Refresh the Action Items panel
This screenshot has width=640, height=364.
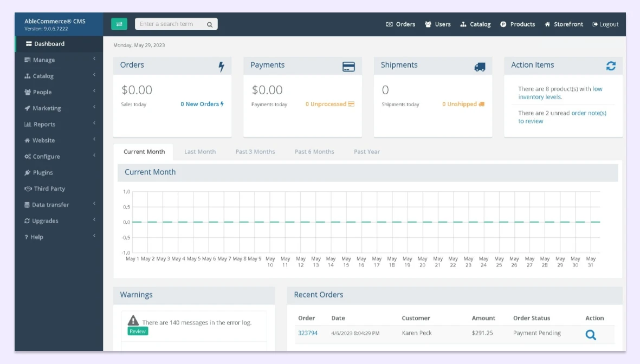pyautogui.click(x=611, y=64)
